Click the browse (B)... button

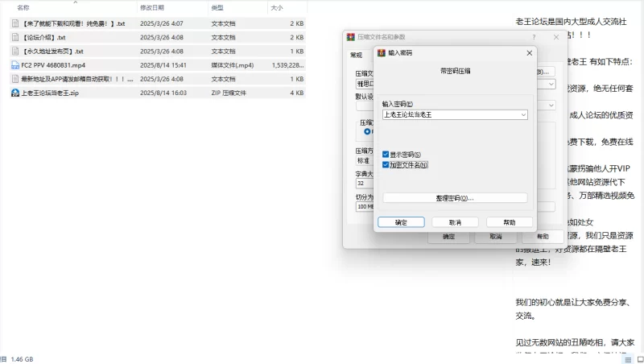pyautogui.click(x=546, y=72)
